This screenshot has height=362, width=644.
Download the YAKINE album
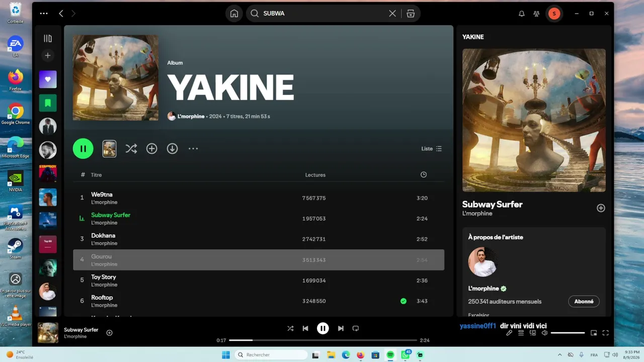(x=173, y=149)
